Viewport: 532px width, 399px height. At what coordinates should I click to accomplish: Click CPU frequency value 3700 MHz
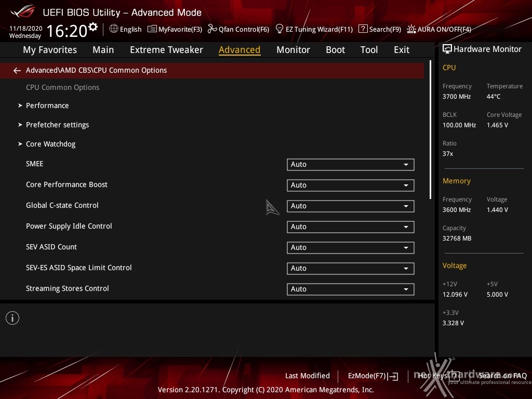(456, 97)
